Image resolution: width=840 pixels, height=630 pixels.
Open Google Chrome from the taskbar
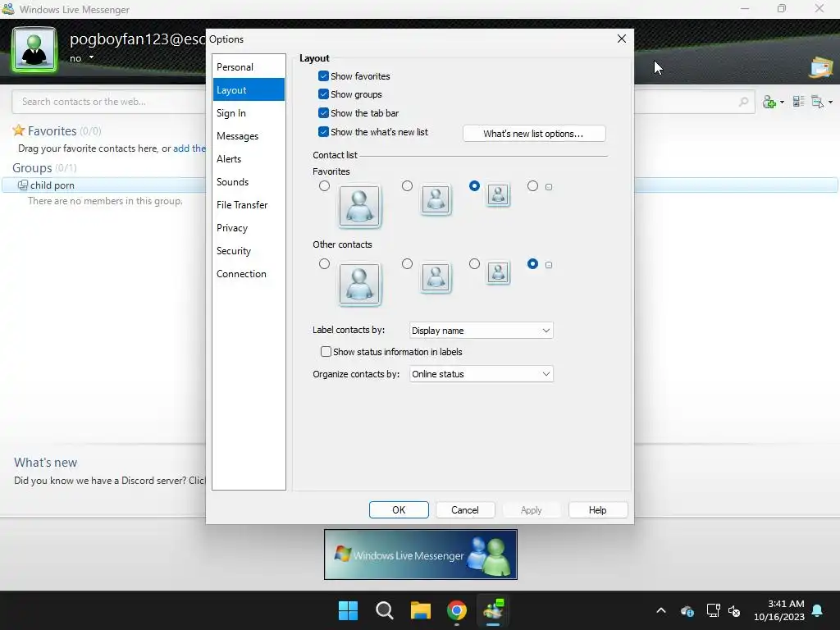457,610
